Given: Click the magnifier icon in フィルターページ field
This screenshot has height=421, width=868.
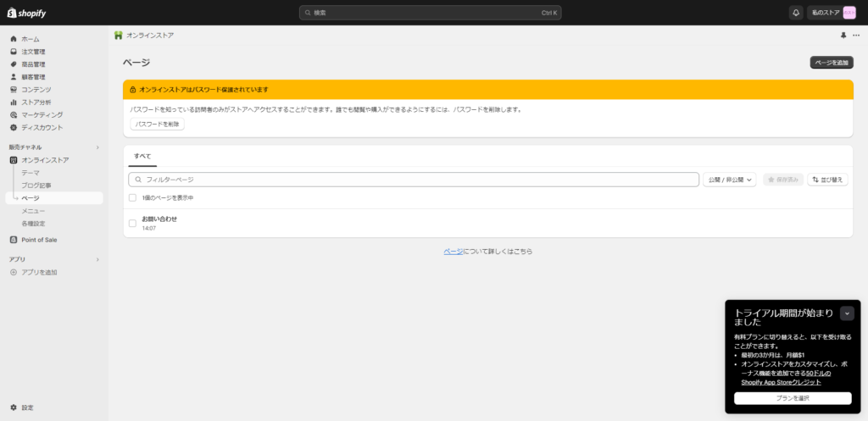Looking at the screenshot, I should [x=138, y=180].
